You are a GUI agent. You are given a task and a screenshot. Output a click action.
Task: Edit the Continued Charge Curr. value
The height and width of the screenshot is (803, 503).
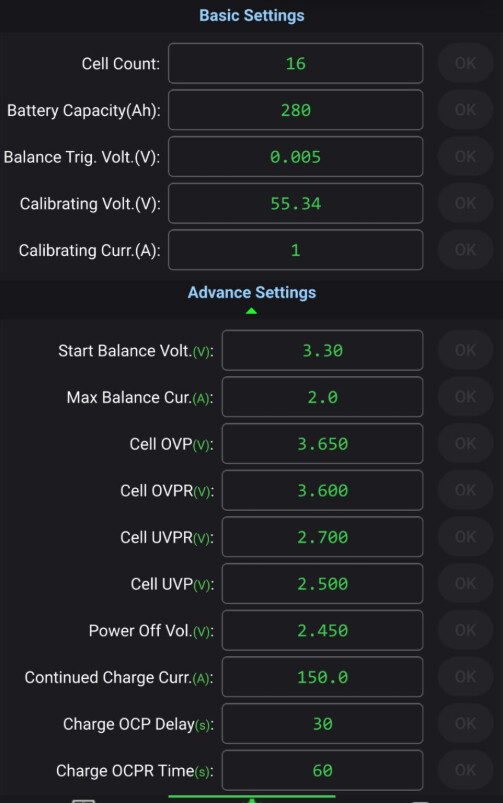point(322,677)
